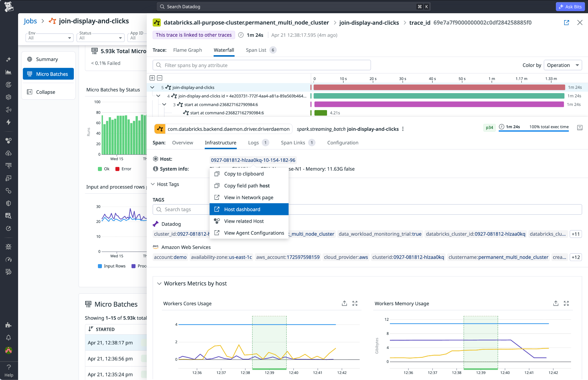The width and height of the screenshot is (588, 380).
Task: Click Collapse in the side panel
Action: click(x=48, y=92)
